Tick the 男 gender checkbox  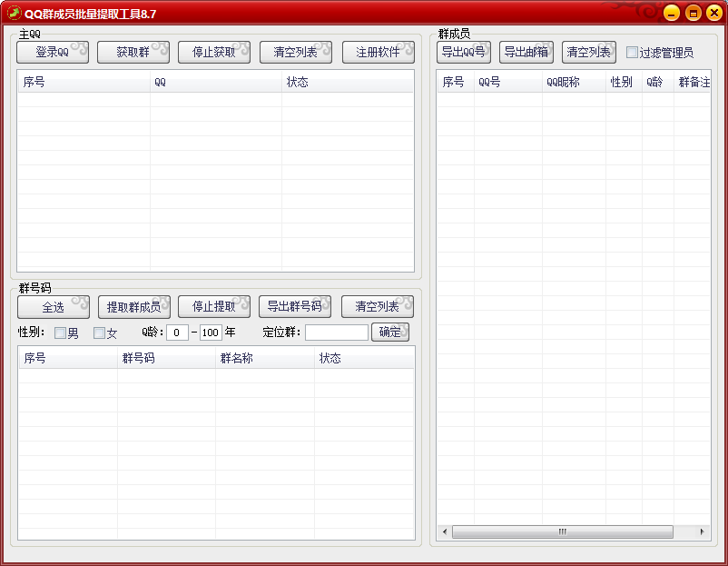[60, 333]
